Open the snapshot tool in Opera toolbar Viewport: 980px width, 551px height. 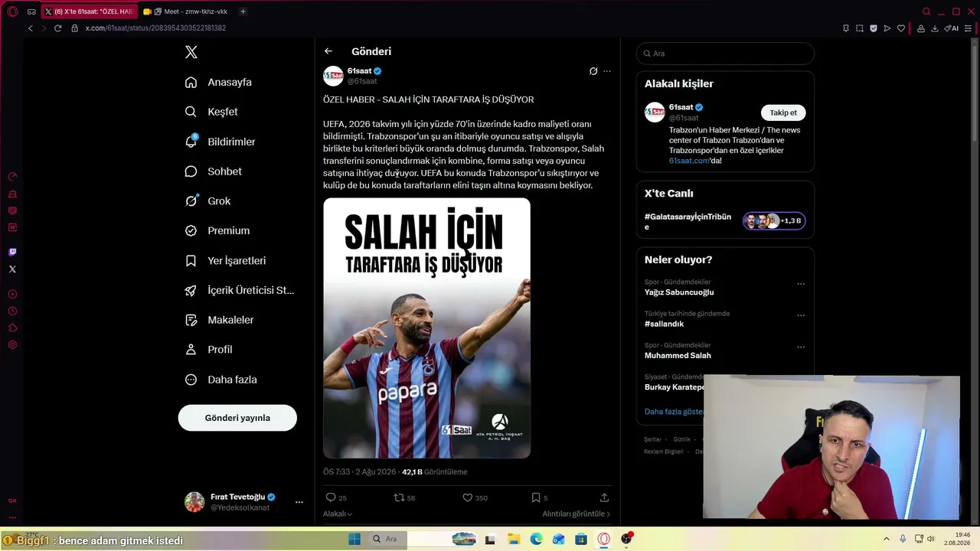[x=860, y=28]
